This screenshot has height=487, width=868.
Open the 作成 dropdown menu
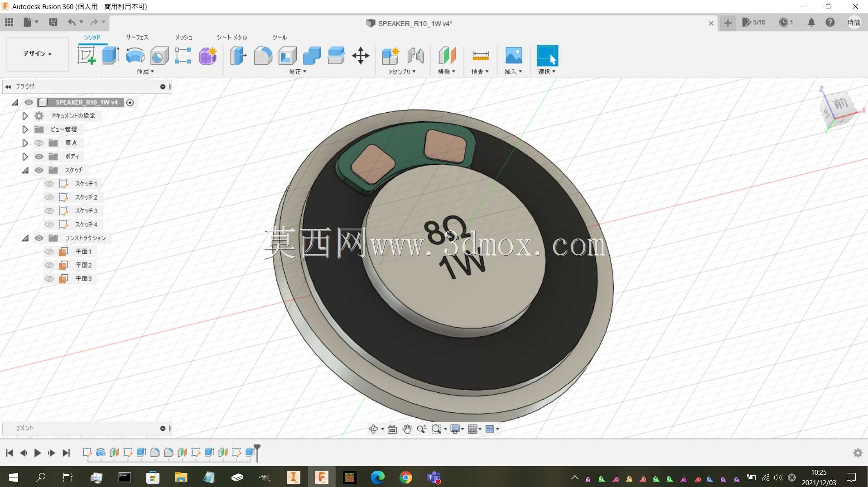coord(145,72)
